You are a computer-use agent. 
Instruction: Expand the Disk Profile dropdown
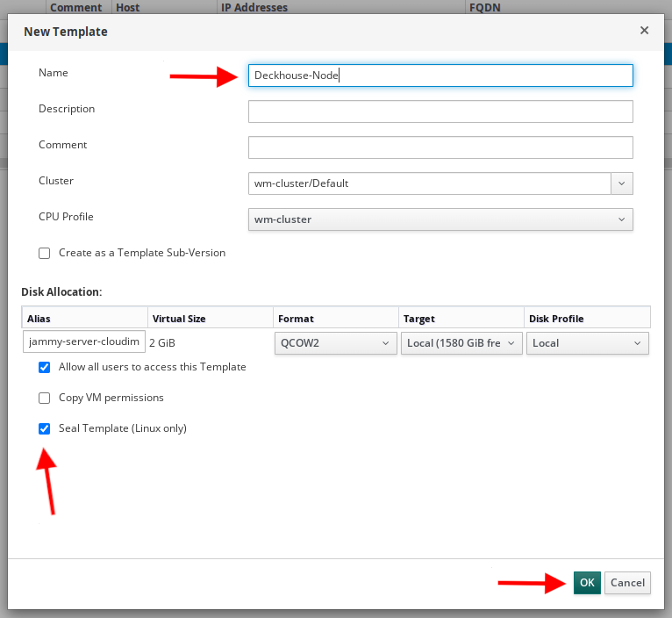[x=588, y=343]
